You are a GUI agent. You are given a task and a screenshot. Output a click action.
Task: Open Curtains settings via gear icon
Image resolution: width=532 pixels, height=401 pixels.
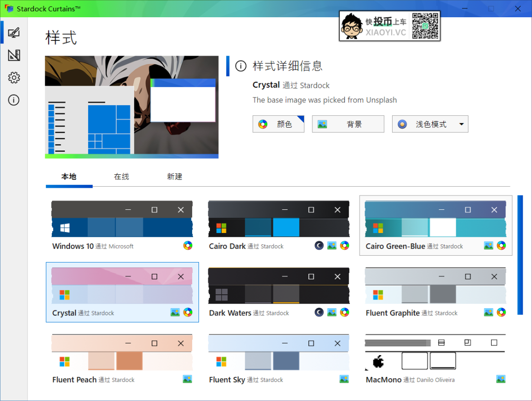[x=14, y=77]
